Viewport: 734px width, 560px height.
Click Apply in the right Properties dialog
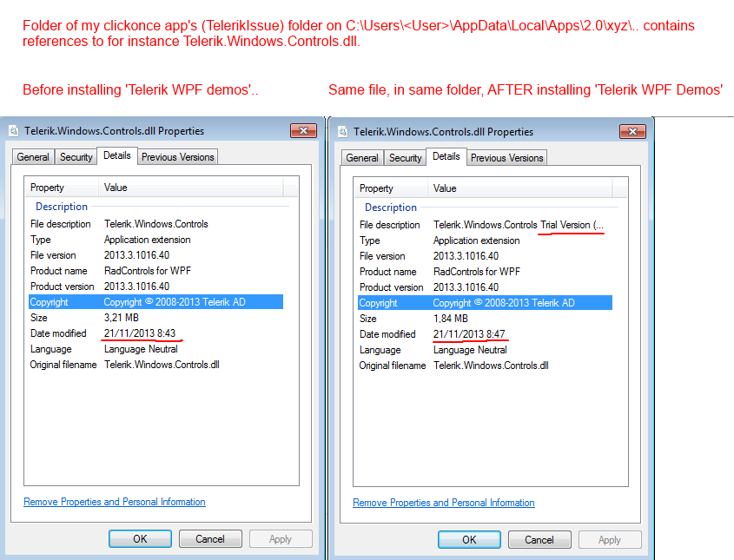pyautogui.click(x=610, y=540)
